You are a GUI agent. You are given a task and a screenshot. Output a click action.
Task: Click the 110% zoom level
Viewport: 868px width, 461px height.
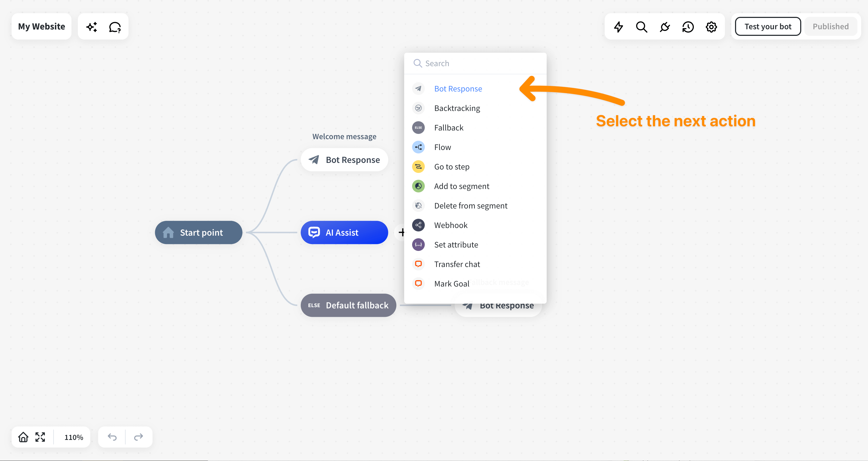point(73,437)
